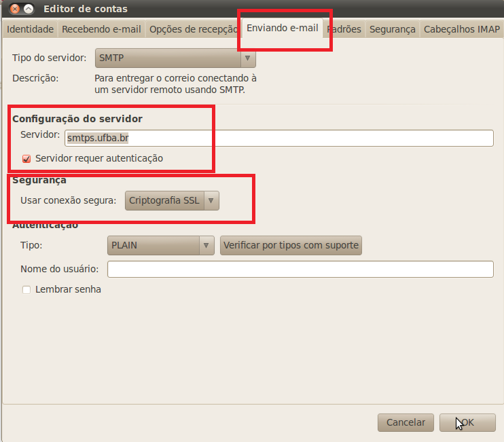
Task: Switch to the Segurança tab
Action: (392, 29)
